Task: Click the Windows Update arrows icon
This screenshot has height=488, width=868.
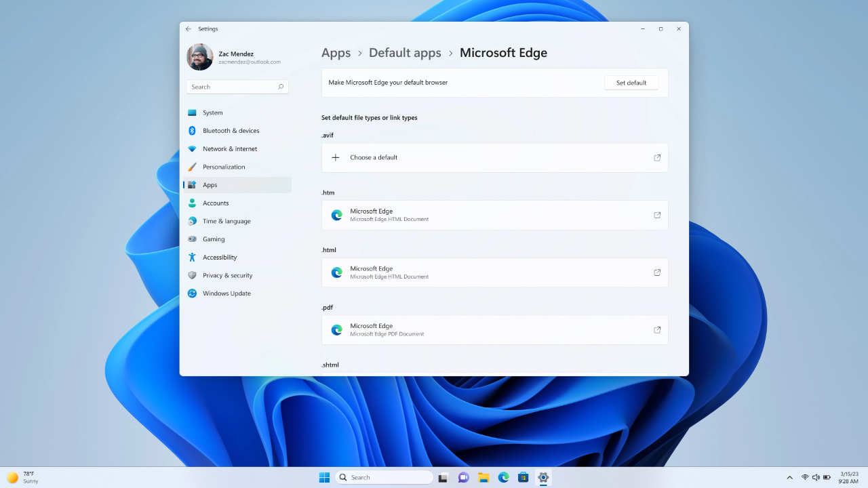Action: (192, 293)
